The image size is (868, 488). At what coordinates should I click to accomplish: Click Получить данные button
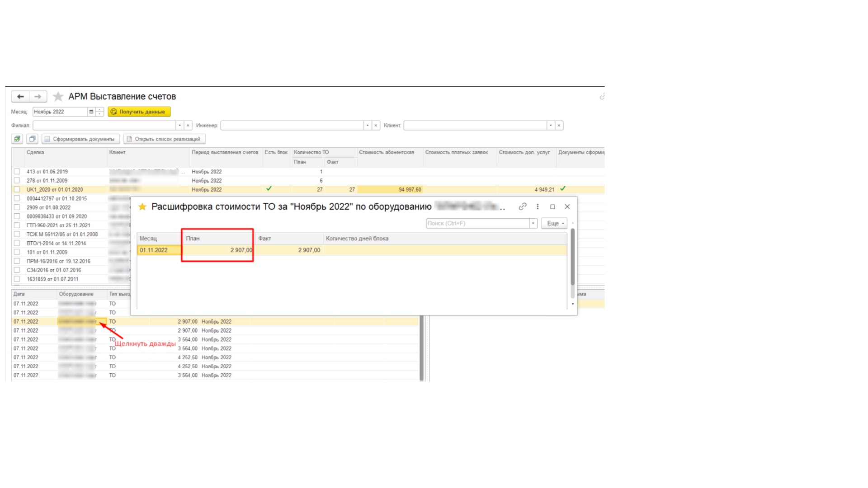click(139, 112)
